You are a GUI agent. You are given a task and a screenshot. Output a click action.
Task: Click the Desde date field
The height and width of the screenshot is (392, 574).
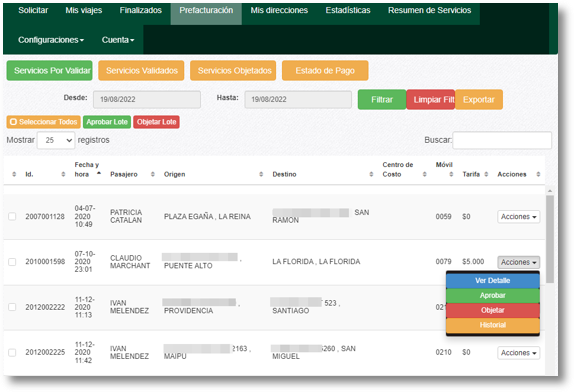pyautogui.click(x=147, y=100)
